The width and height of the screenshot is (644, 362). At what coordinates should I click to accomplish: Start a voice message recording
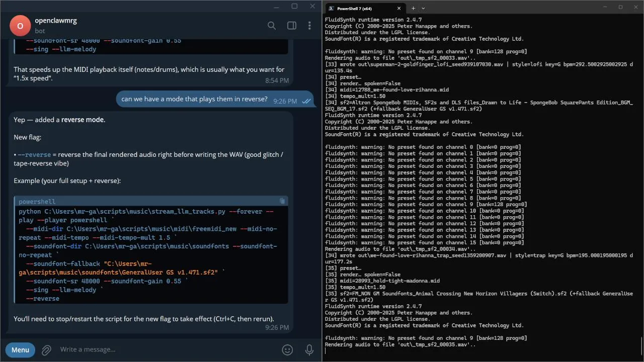point(310,349)
